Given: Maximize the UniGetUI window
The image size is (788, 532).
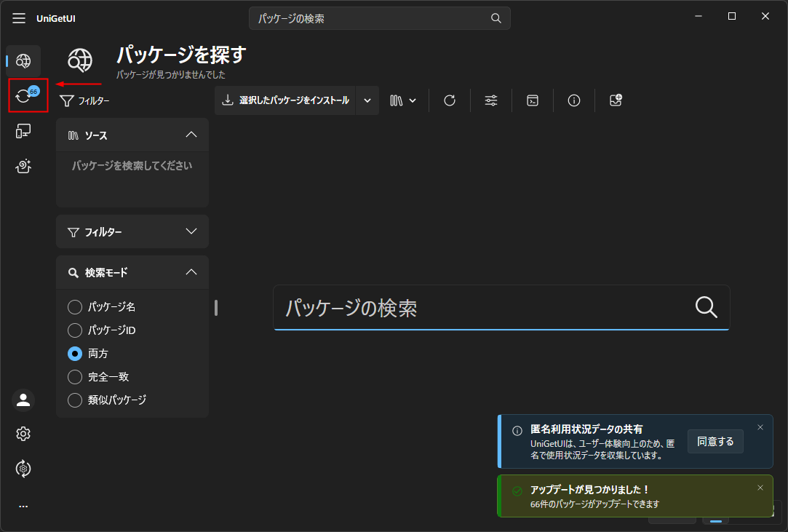Looking at the screenshot, I should (732, 16).
